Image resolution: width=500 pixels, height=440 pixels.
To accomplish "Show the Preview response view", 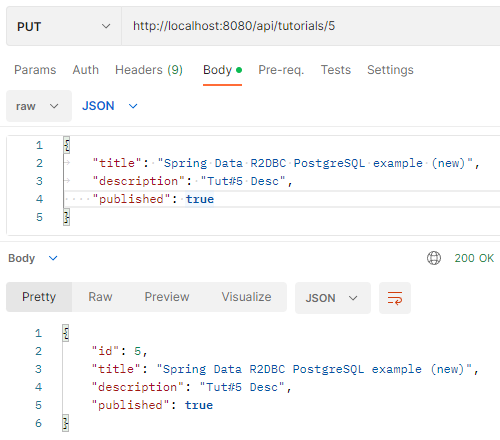I will 167,297.
